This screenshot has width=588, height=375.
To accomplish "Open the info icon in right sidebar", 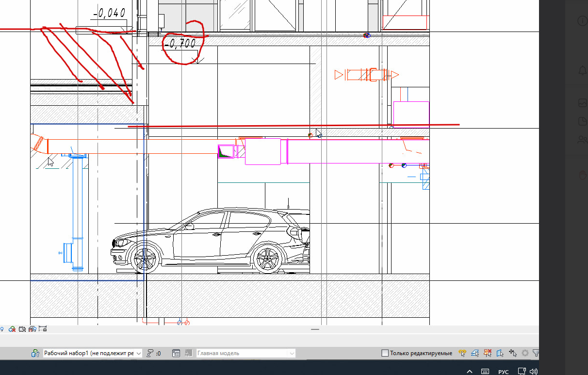I will (x=583, y=21).
